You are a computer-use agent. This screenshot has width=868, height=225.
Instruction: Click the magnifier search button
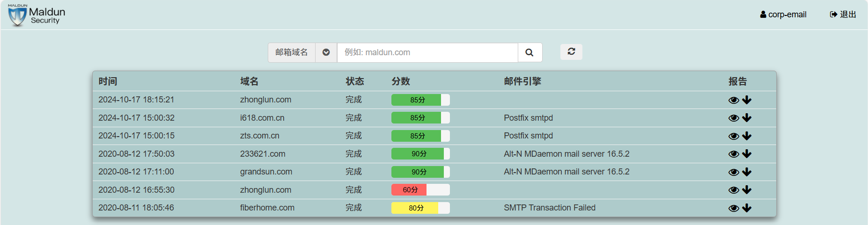point(530,52)
